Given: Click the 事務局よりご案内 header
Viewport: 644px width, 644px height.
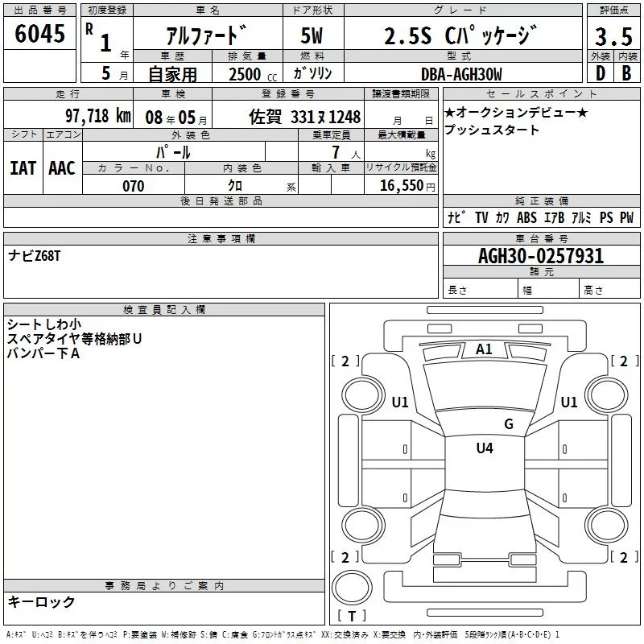Looking at the screenshot, I should pyautogui.click(x=164, y=586).
